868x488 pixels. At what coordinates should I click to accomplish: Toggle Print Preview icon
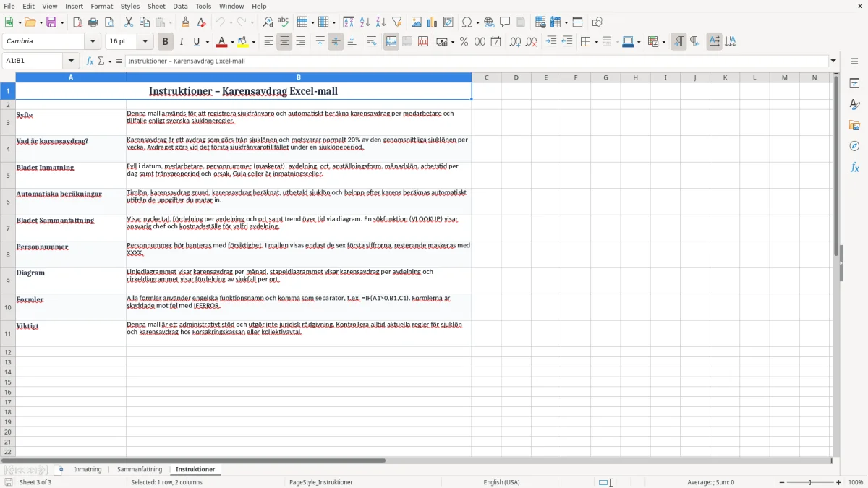109,22
